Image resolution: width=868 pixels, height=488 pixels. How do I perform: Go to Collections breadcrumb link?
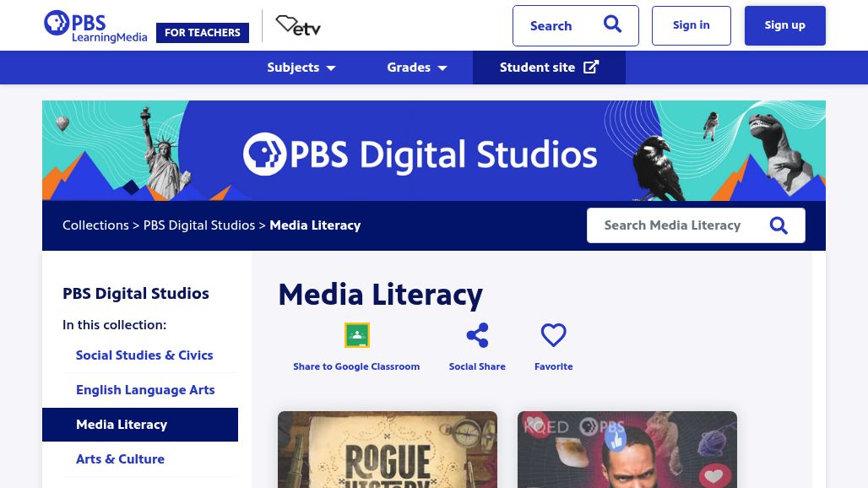[x=95, y=225]
